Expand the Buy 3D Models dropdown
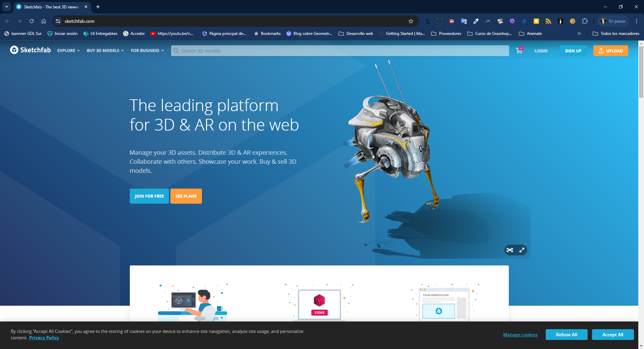Screen dimensions: 644x349 (x=105, y=51)
